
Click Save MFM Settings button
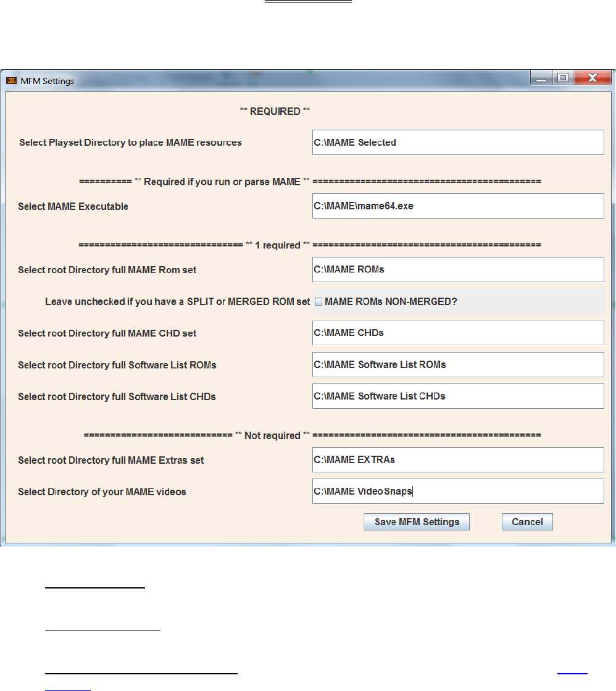coord(417,522)
